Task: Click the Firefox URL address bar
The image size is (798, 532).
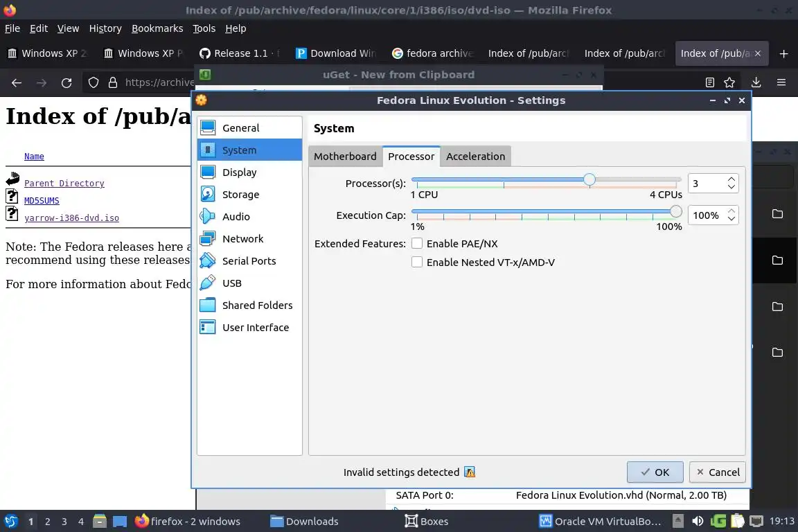Action: pyautogui.click(x=159, y=82)
